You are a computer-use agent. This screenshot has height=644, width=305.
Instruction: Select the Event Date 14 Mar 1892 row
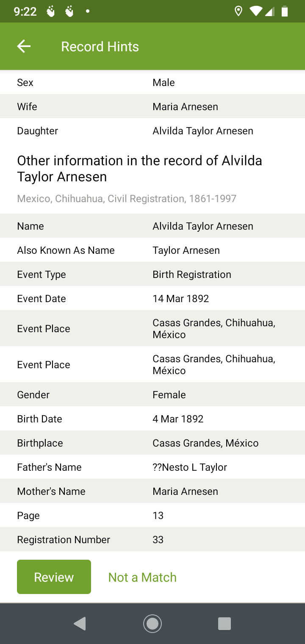click(x=152, y=298)
